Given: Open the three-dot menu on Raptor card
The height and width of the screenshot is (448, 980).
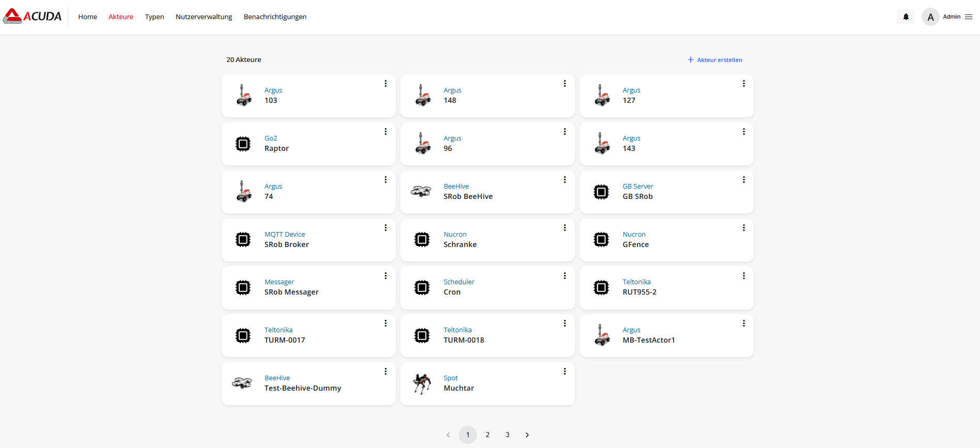Looking at the screenshot, I should (x=385, y=132).
